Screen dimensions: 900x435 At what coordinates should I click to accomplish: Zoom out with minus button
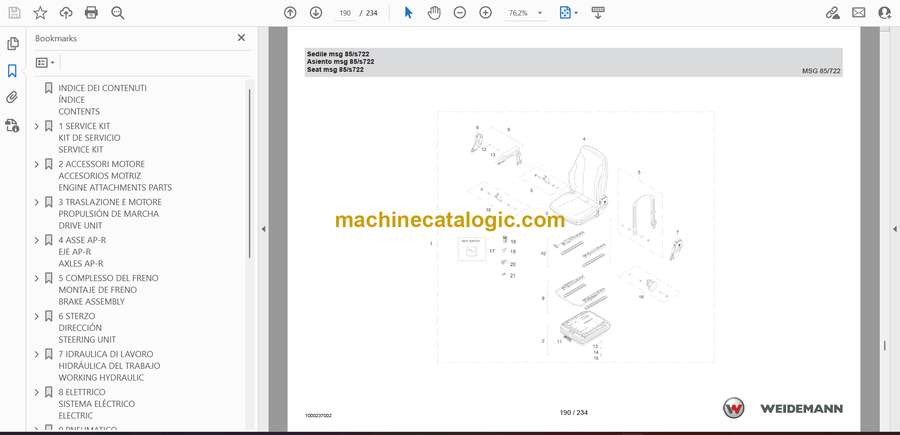click(x=460, y=13)
